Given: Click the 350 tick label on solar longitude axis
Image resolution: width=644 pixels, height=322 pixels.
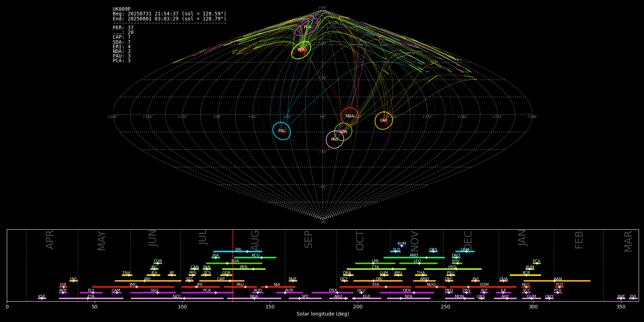Looking at the screenshot, I should pos(621,307).
